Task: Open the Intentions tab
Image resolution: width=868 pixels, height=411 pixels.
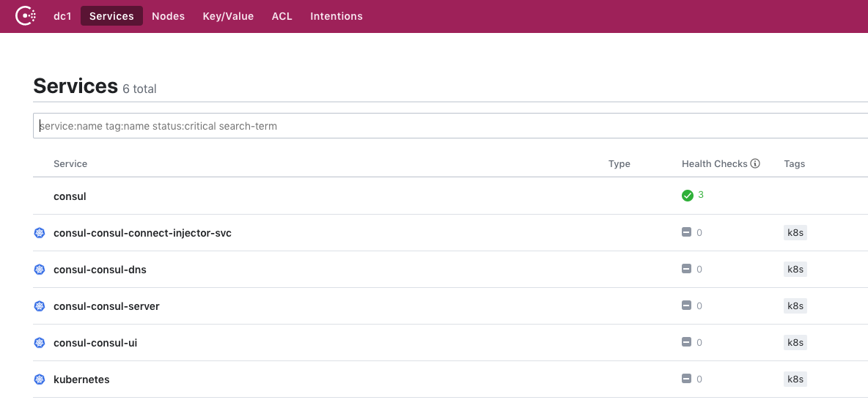Action: [x=336, y=16]
